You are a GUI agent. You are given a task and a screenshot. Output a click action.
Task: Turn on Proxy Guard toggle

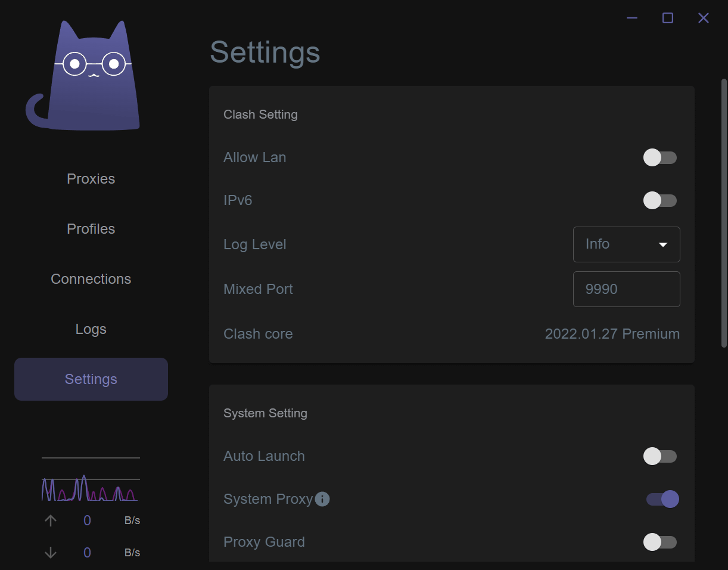pyautogui.click(x=660, y=542)
